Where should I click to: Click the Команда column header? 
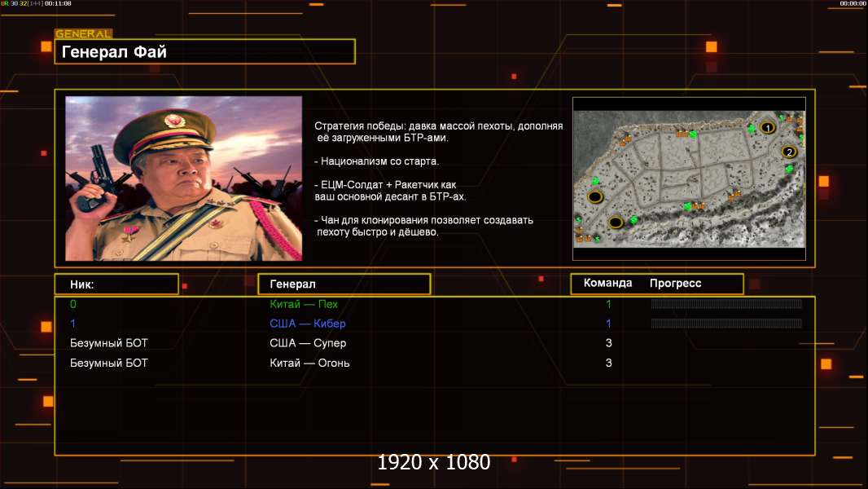(607, 283)
